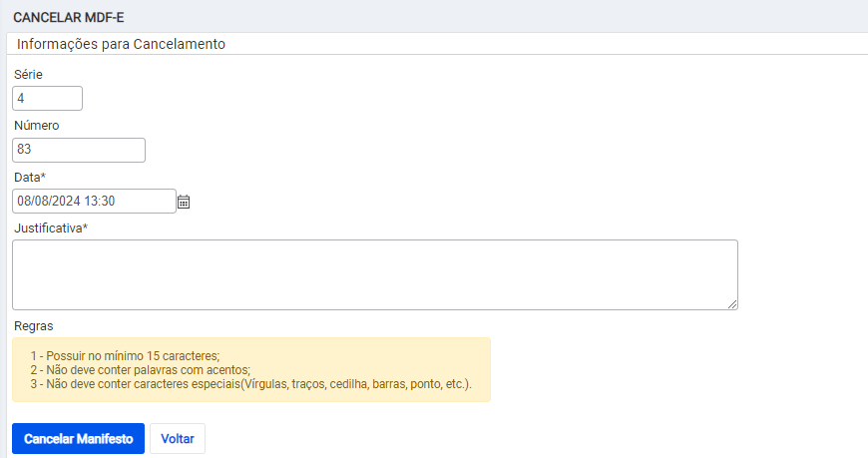Click the Data field showing 08/08/2024 13:30
The width and height of the screenshot is (868, 458).
pos(94,201)
